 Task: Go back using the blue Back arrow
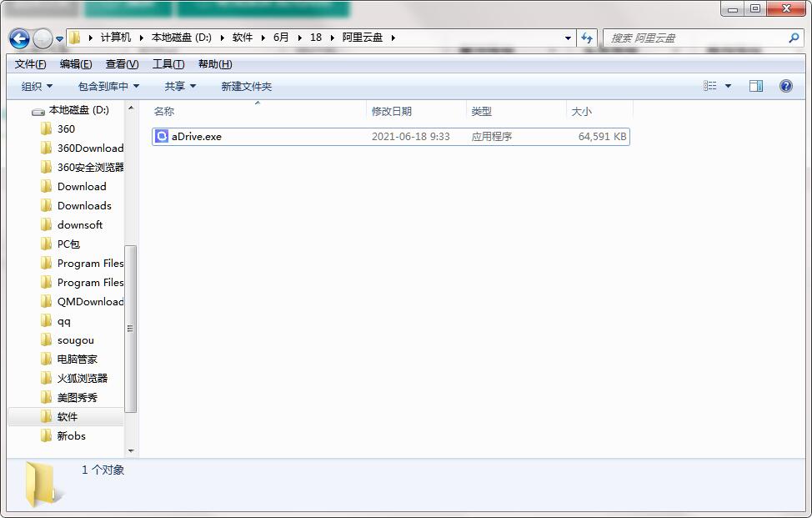click(x=19, y=38)
